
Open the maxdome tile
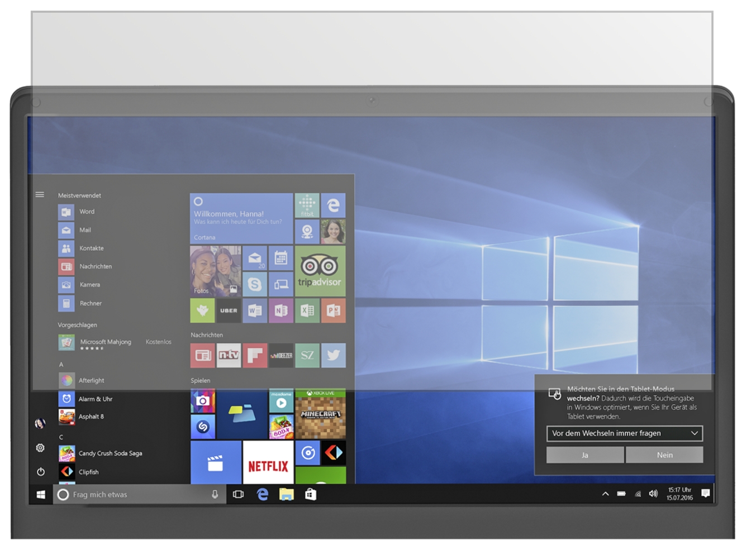[x=281, y=401]
